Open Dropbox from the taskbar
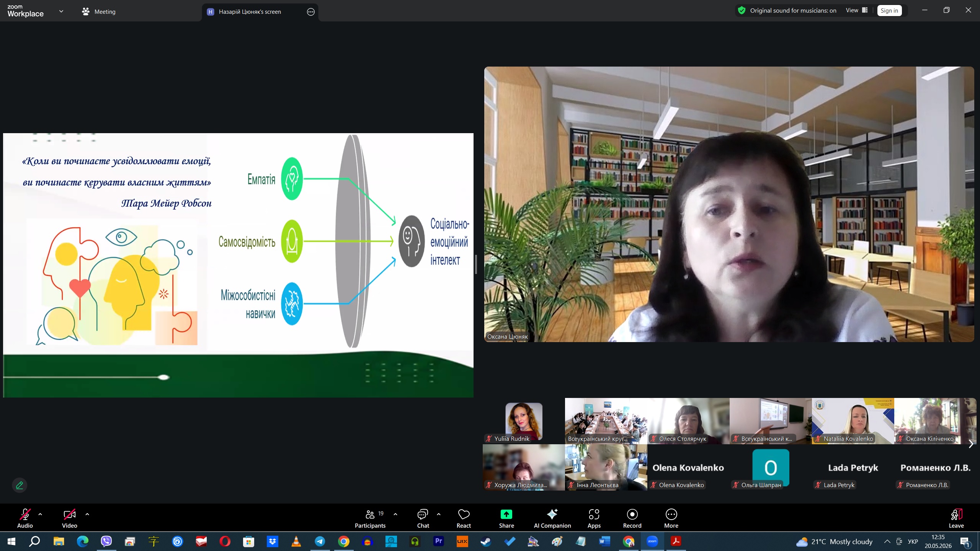980x551 pixels. (272, 541)
